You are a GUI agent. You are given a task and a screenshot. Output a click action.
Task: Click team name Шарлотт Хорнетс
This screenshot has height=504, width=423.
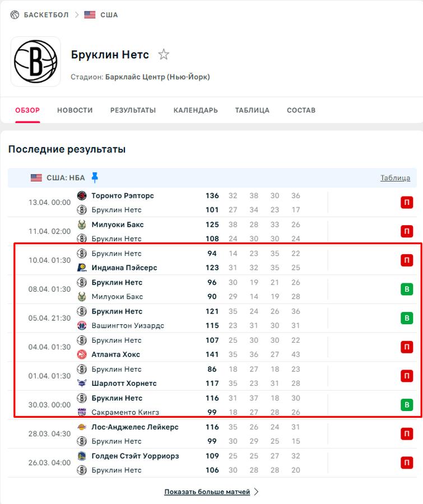click(x=124, y=383)
